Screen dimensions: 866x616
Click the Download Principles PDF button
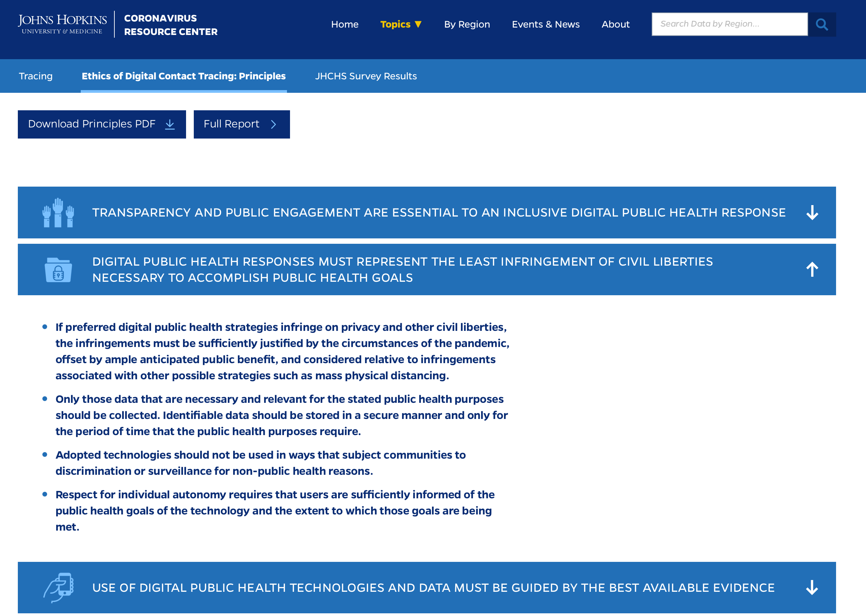102,124
